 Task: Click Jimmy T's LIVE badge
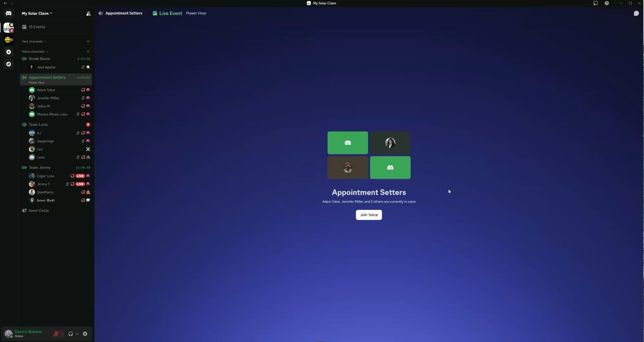click(x=80, y=184)
